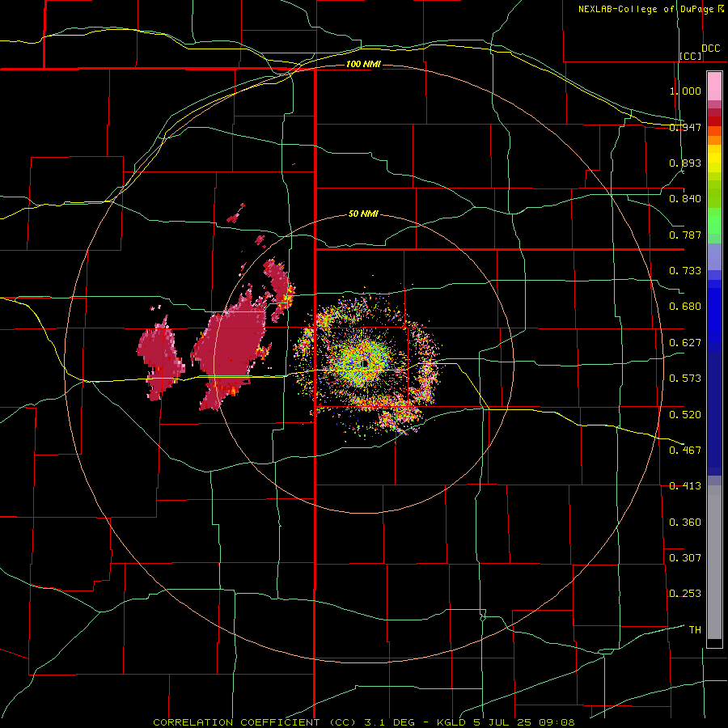
Task: Click the [CC] legend header label
Action: click(x=691, y=56)
